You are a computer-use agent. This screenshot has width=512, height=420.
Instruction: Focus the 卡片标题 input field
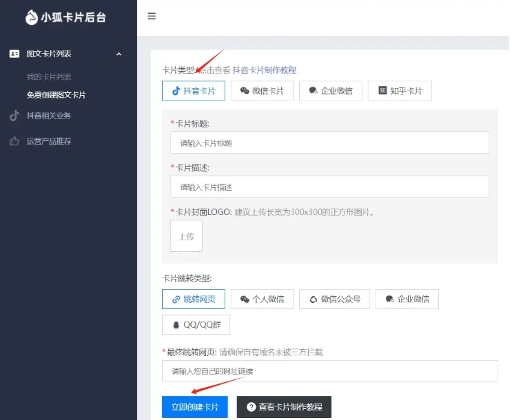(x=329, y=143)
